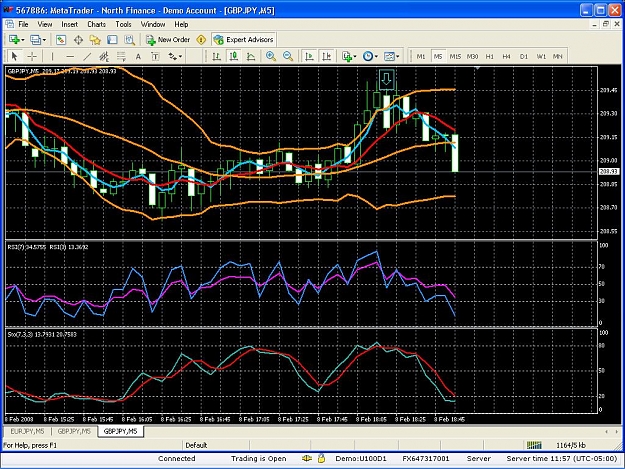
Task: Toggle the Terminal window icon
Action: 112,39
